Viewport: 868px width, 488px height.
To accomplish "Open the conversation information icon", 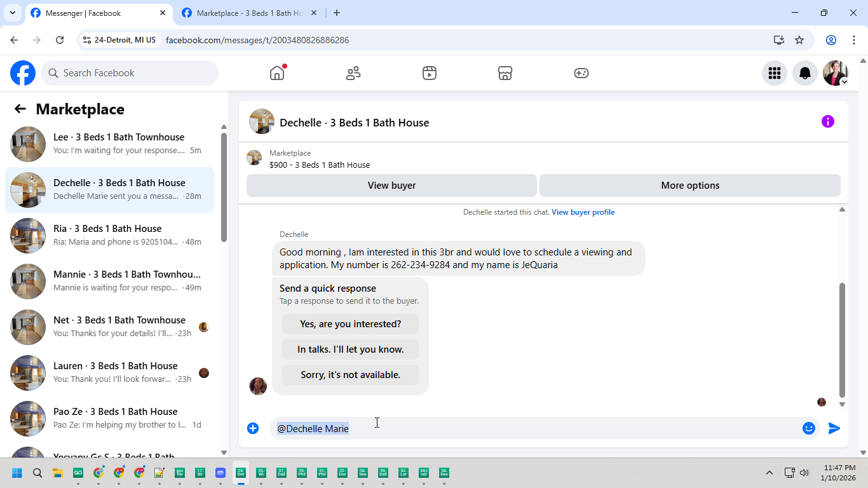I will tap(828, 121).
